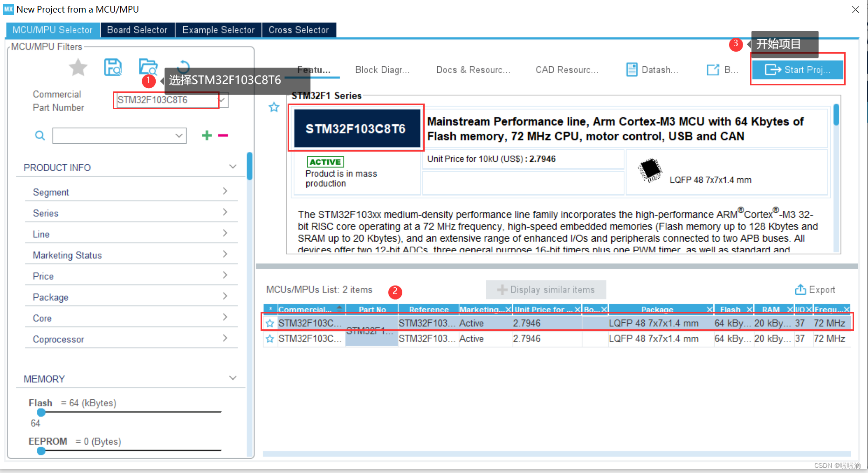
Task: Open the Docs & Resources tab
Action: (473, 70)
